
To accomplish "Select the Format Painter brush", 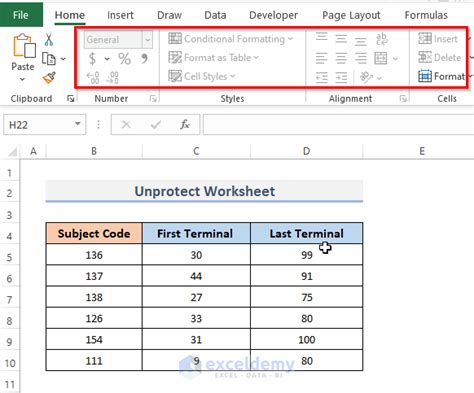I will pyautogui.click(x=49, y=78).
